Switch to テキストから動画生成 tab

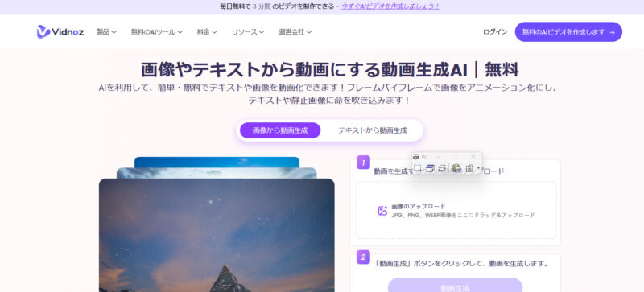click(x=373, y=130)
